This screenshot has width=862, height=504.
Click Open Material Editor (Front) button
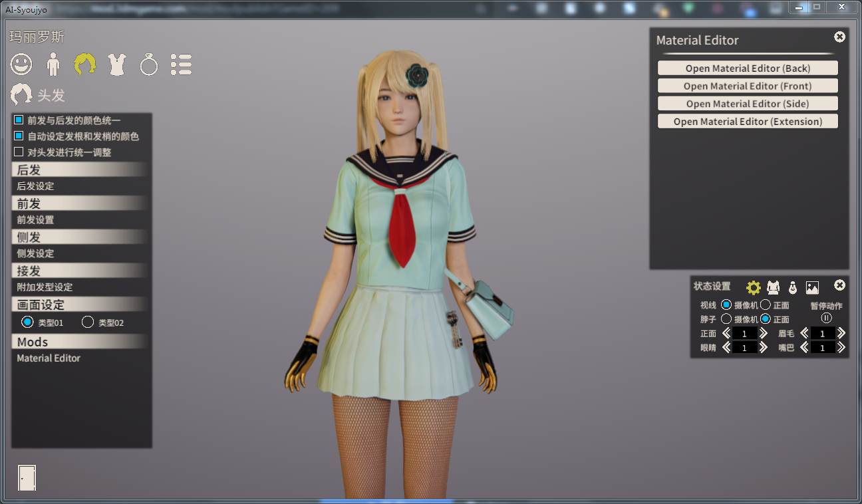(x=748, y=86)
